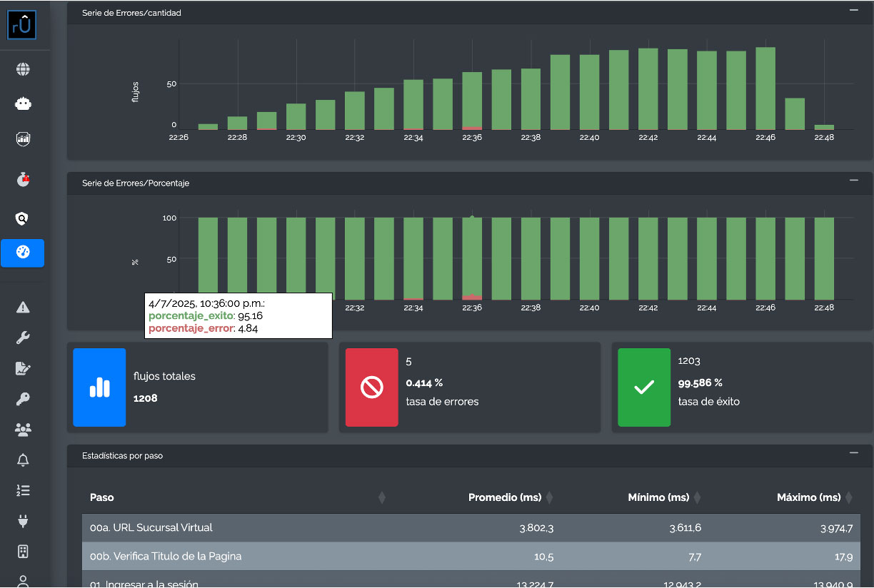874x588 pixels.
Task: Minimize the Estadísticas por paso panel
Action: (853, 453)
